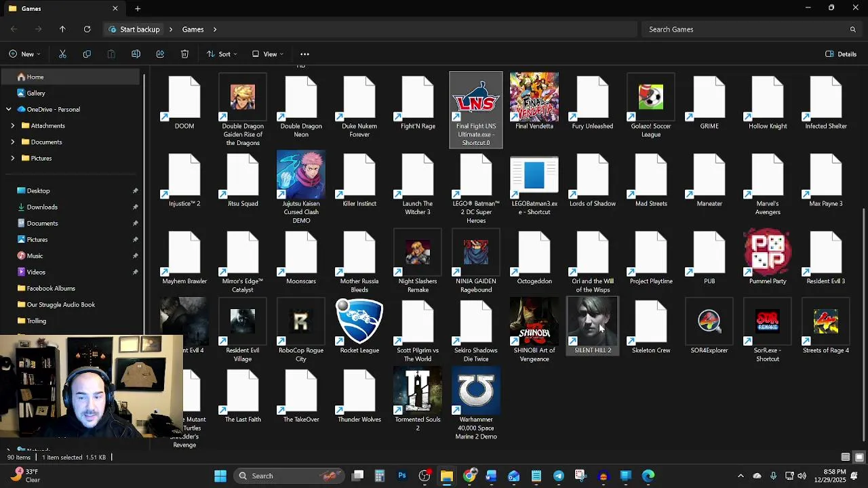Image resolution: width=868 pixels, height=488 pixels.
Task: Select the Rocket League shortcut icon
Action: (x=359, y=322)
